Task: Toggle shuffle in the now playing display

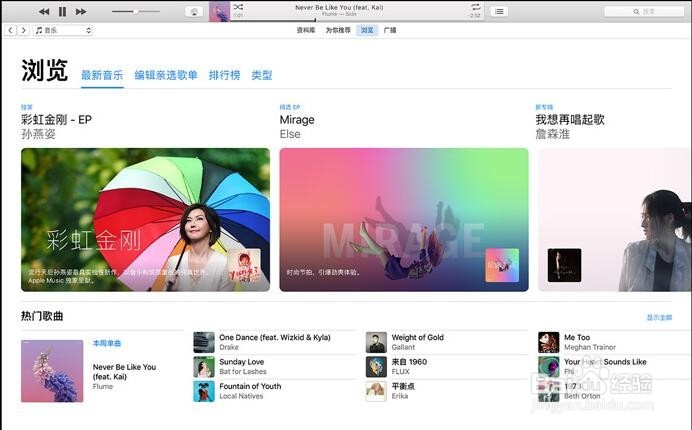Action: point(238,7)
